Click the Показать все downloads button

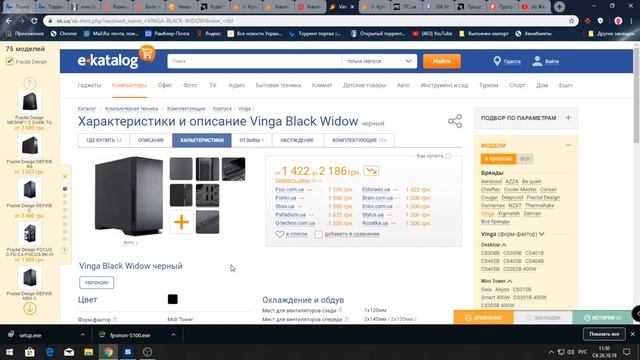(604, 334)
